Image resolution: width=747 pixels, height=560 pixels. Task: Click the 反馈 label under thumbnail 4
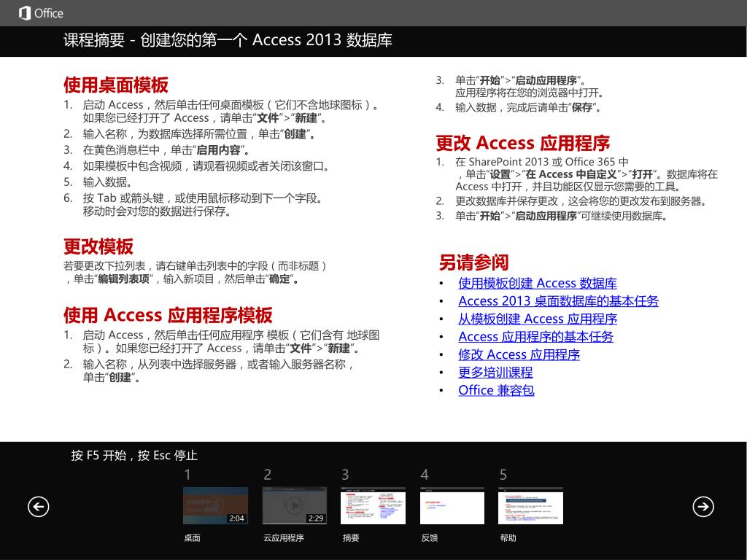coord(429,538)
